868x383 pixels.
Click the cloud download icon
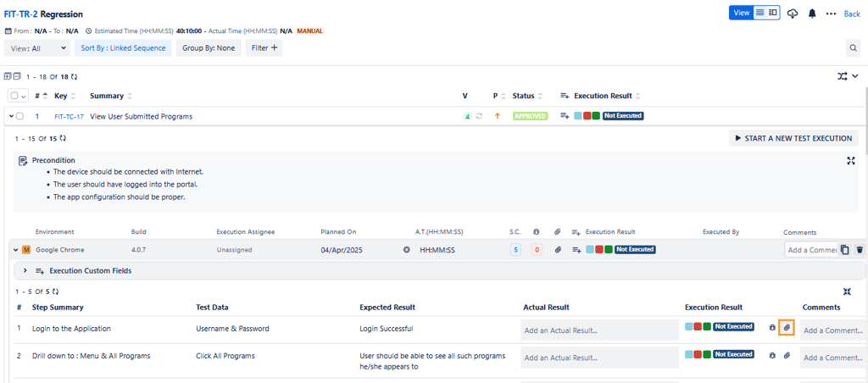(793, 14)
